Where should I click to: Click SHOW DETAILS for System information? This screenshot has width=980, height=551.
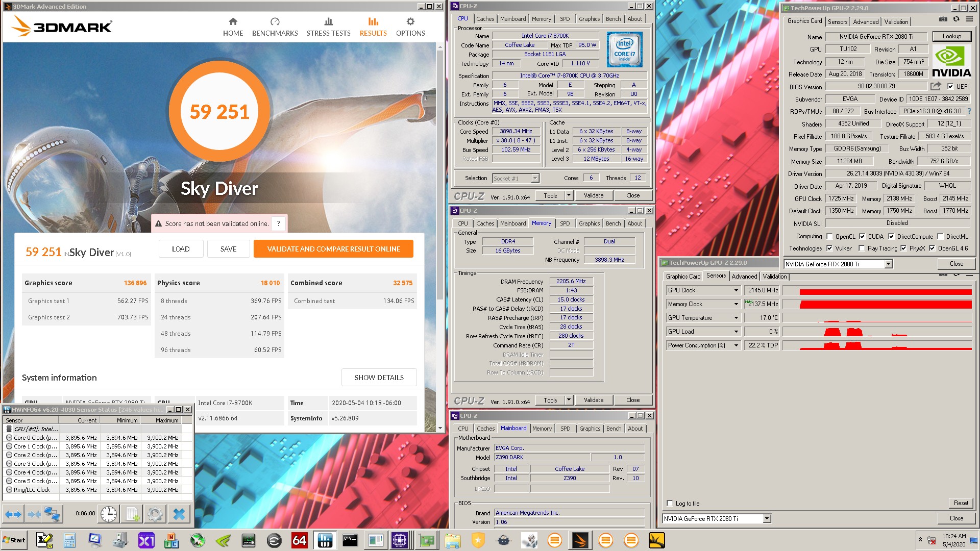[x=379, y=378]
